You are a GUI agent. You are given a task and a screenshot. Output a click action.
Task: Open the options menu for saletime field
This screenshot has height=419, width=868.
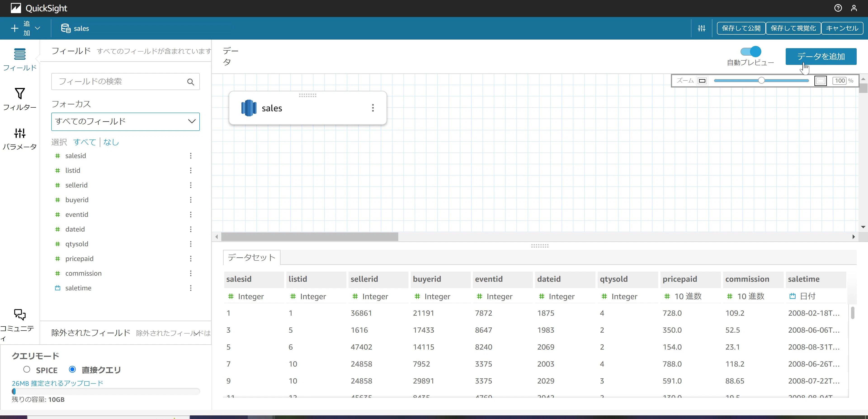pos(191,288)
